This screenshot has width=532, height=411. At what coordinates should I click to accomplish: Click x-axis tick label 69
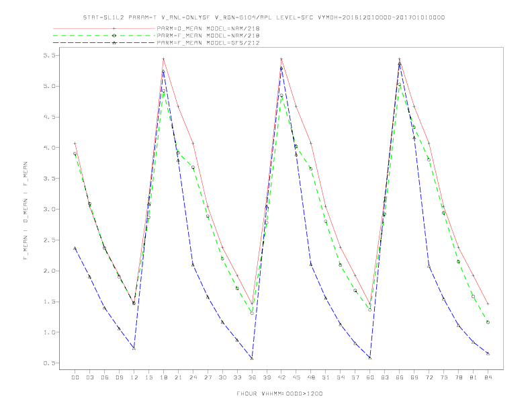[x=414, y=377]
